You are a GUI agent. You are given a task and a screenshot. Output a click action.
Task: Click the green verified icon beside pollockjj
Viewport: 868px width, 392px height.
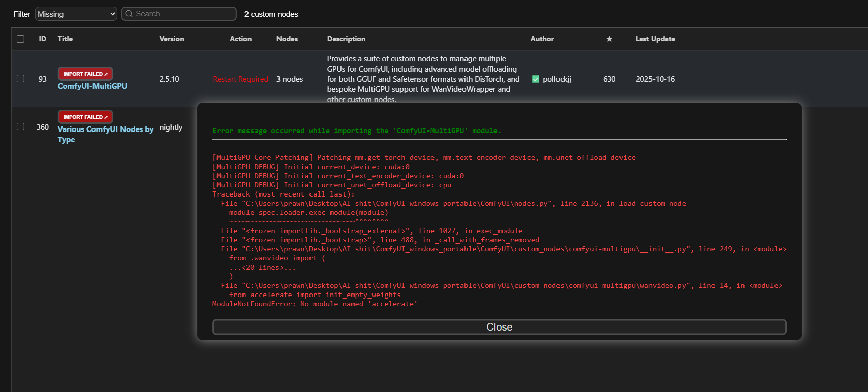535,79
